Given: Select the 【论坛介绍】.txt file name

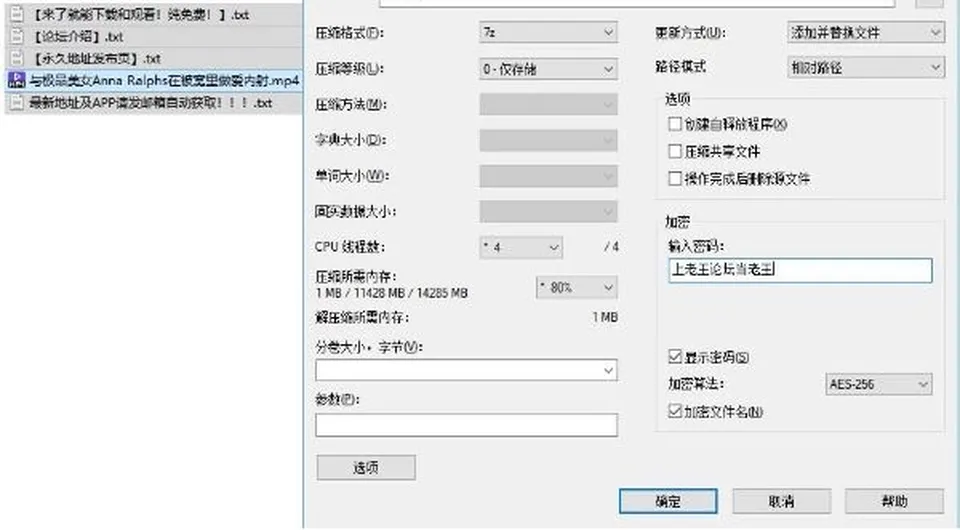Looking at the screenshot, I should point(77,37).
